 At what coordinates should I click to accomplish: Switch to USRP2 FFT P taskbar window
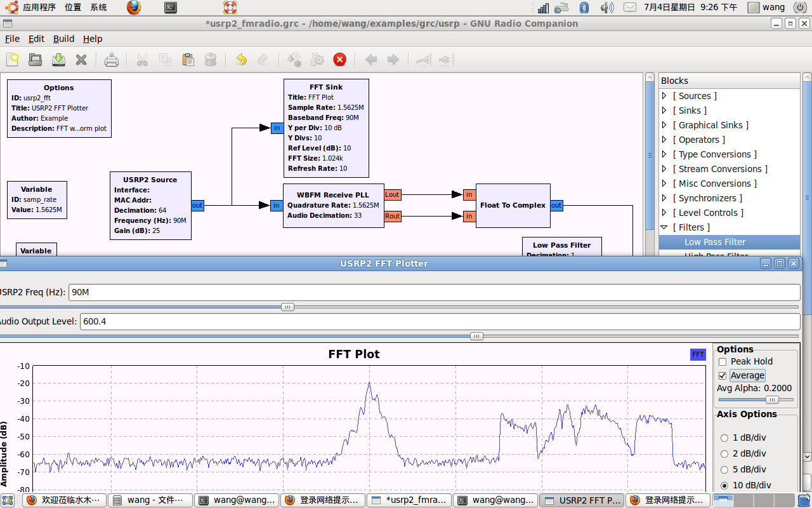click(x=582, y=500)
